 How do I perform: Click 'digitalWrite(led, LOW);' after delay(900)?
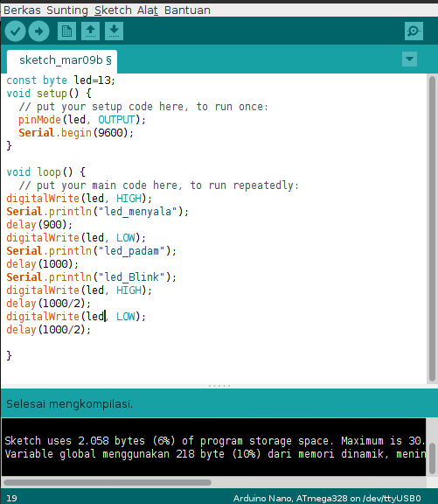pos(76,238)
